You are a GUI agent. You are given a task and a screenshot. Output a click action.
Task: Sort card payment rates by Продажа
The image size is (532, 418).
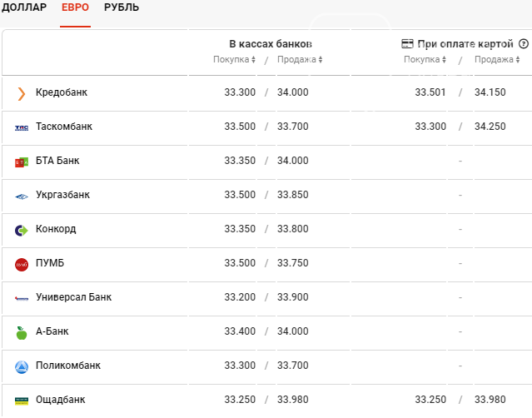click(x=497, y=60)
